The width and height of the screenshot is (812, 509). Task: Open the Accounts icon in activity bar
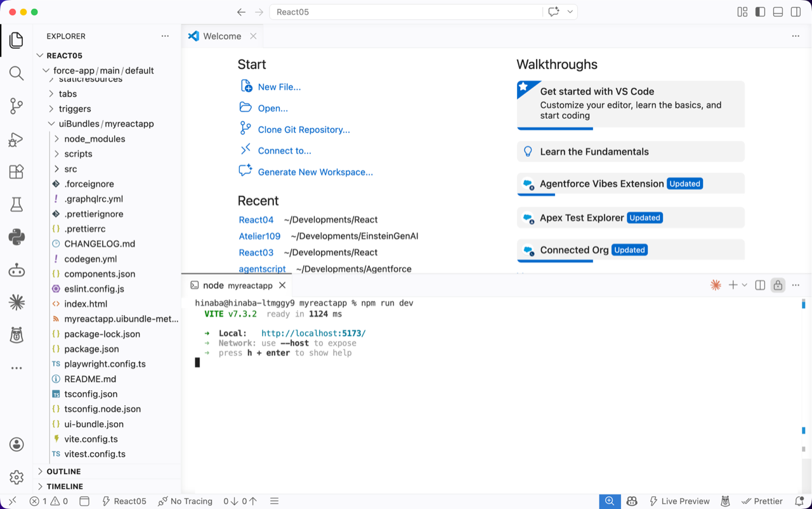[16, 444]
